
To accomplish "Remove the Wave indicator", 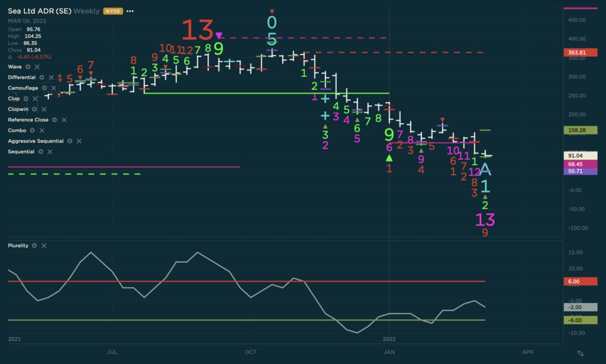I will click(x=37, y=67).
